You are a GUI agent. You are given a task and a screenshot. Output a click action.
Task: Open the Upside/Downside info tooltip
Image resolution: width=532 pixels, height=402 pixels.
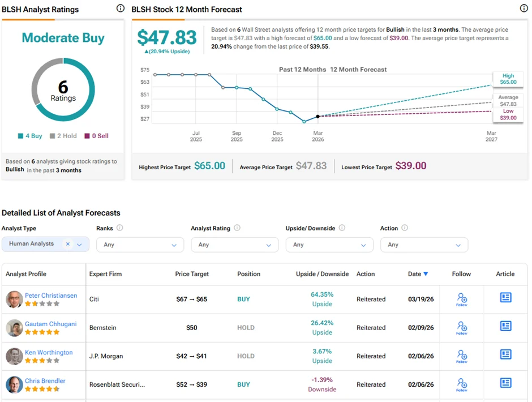pyautogui.click(x=342, y=228)
